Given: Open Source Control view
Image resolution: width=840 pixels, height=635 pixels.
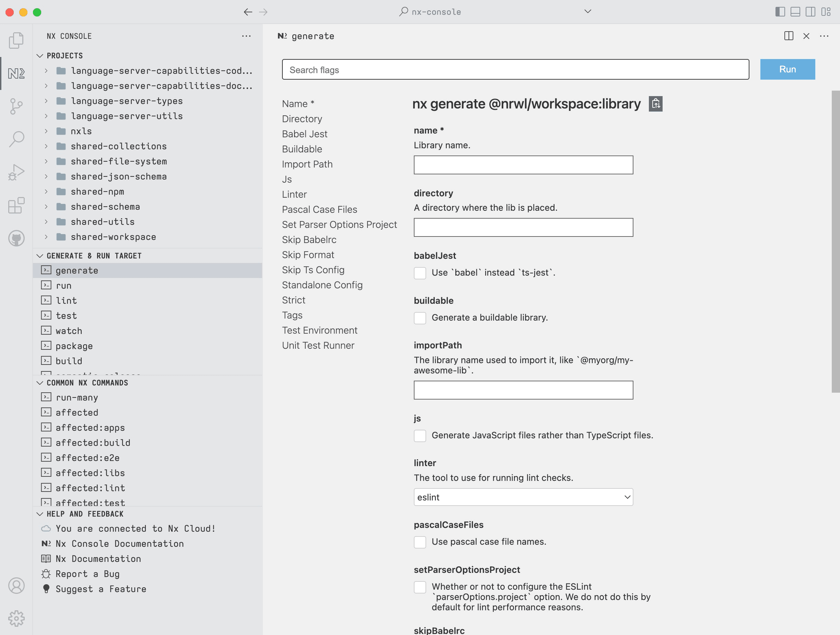Looking at the screenshot, I should (16, 106).
